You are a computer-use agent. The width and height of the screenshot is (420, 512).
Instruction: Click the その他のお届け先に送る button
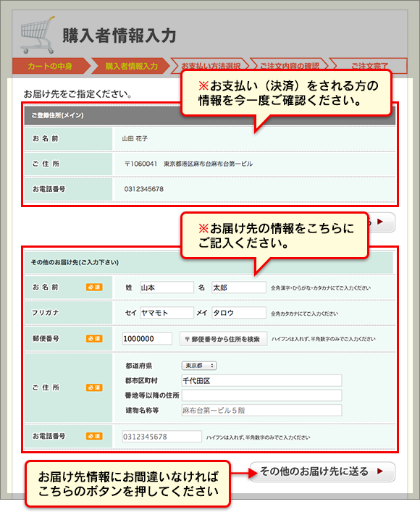tap(322, 471)
